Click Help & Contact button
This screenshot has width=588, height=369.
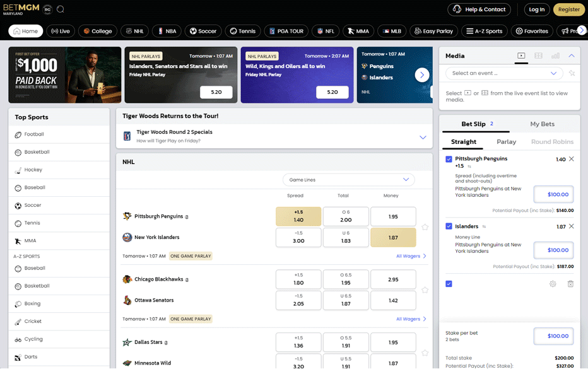click(x=479, y=9)
